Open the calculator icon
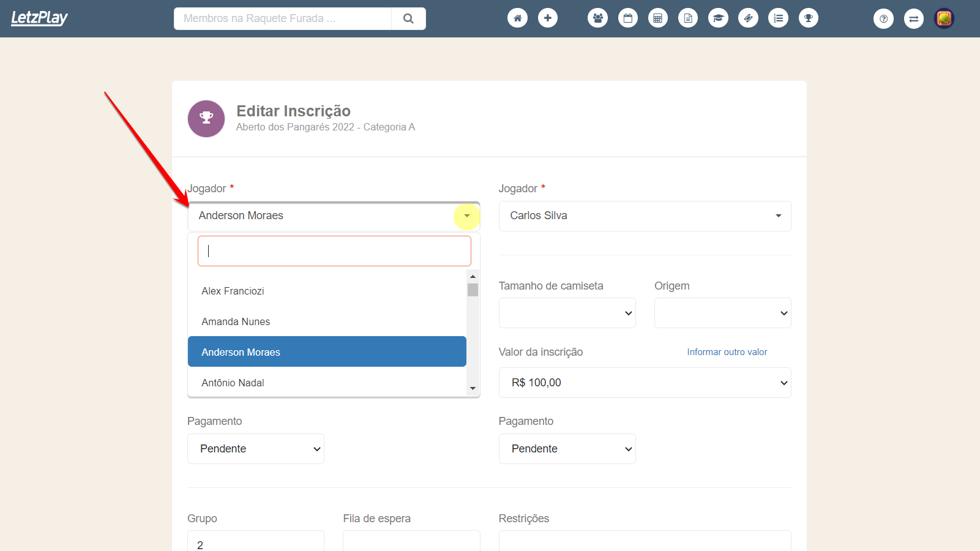This screenshot has height=551, width=980. 657,18
